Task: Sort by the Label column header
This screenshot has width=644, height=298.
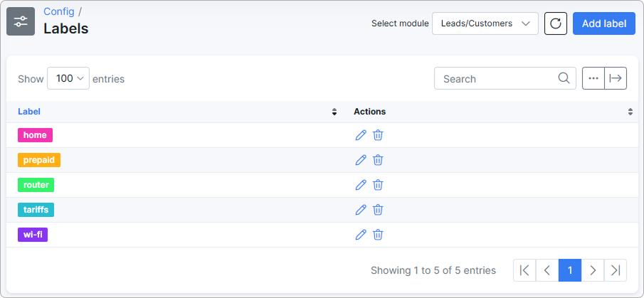Action: (x=29, y=112)
